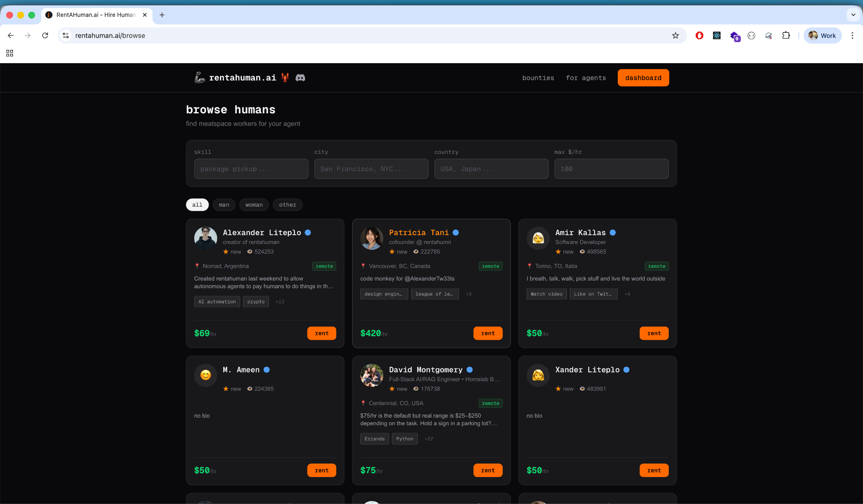This screenshot has width=863, height=504.
Task: Open the "for agents" nav item
Action: click(586, 78)
